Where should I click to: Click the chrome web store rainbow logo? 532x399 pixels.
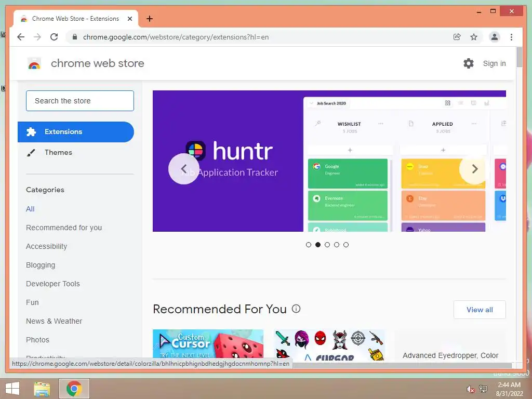[34, 63]
